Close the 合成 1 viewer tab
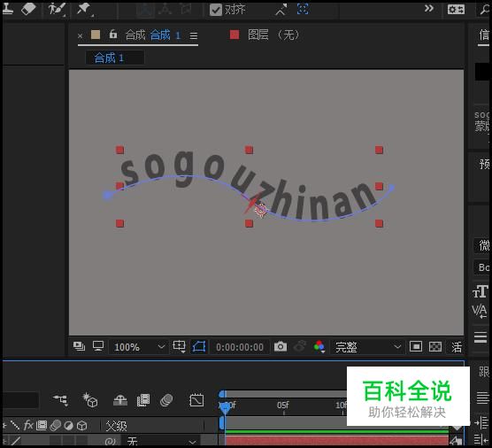This screenshot has height=448, width=492. coord(80,35)
